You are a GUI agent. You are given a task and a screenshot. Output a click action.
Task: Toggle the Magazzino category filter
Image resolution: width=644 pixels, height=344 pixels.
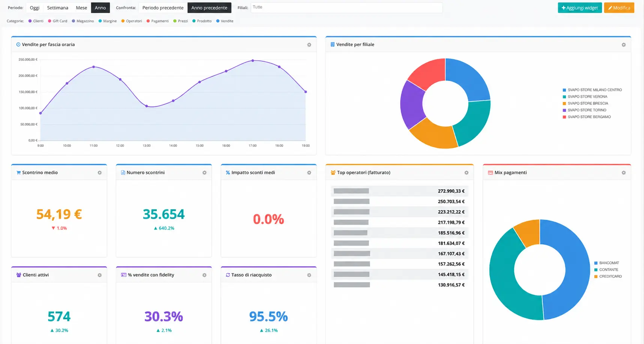[x=83, y=21]
